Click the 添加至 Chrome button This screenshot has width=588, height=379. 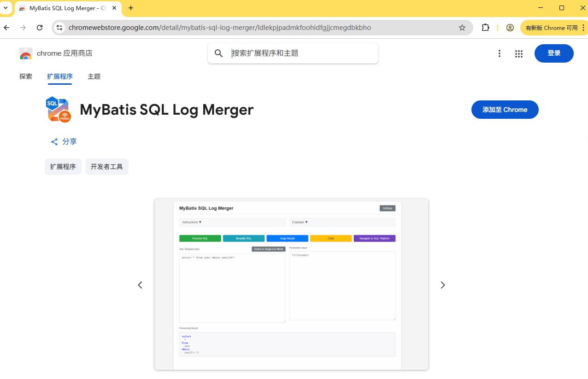pyautogui.click(x=505, y=110)
